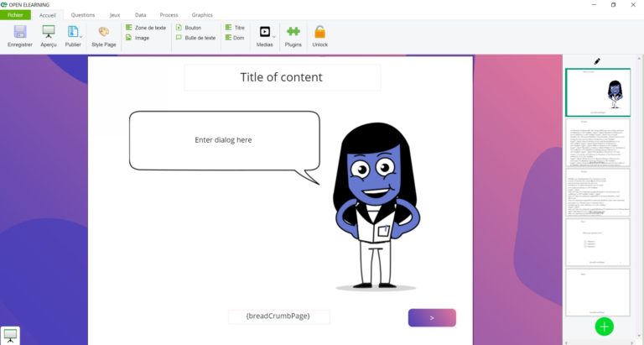Open the Plugins puzzle icon

[x=293, y=32]
